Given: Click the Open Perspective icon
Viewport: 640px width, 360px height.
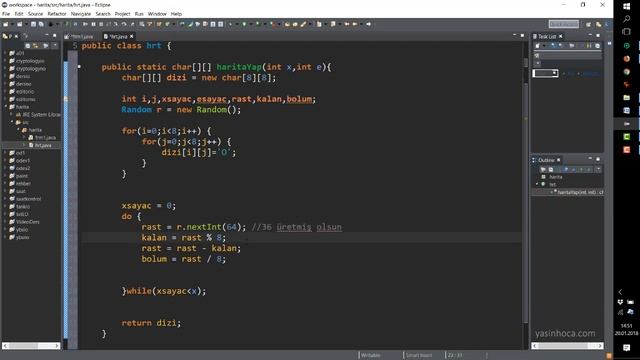Looking at the screenshot, I should tap(588, 24).
